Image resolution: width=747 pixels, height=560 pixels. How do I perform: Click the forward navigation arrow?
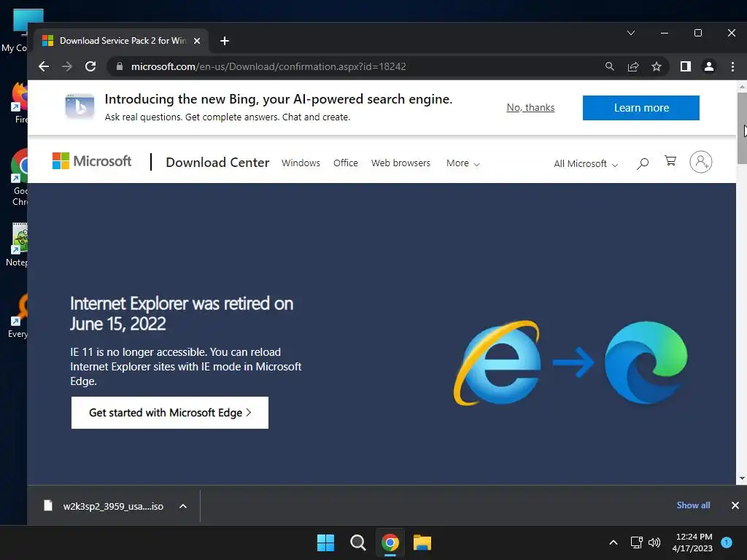click(x=67, y=66)
